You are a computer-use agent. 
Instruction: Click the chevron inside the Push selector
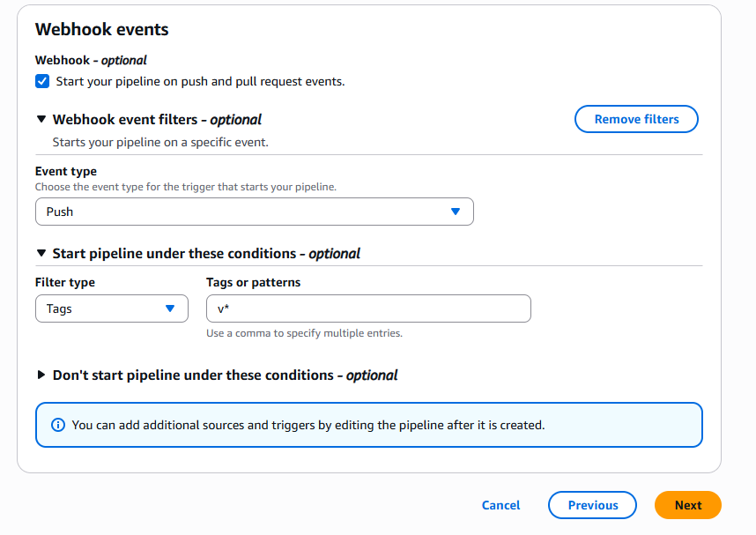pyautogui.click(x=456, y=212)
